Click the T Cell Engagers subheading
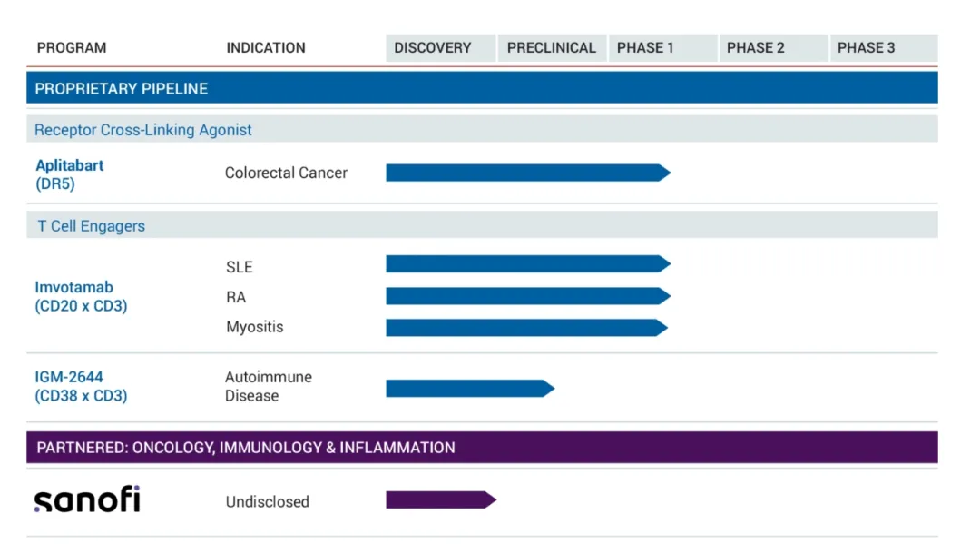The height and width of the screenshot is (544, 980). (x=91, y=226)
